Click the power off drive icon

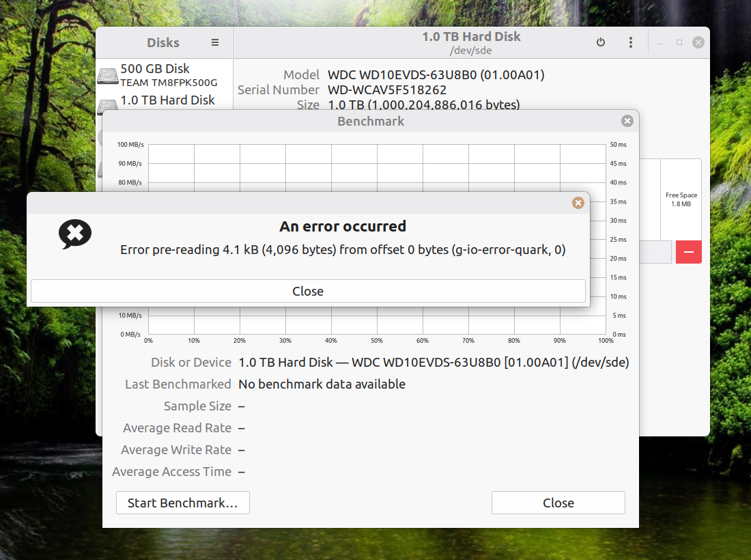click(x=601, y=42)
